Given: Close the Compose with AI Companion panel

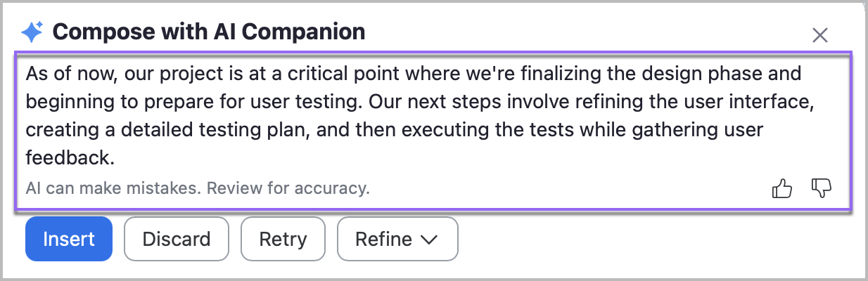Looking at the screenshot, I should tap(819, 35).
